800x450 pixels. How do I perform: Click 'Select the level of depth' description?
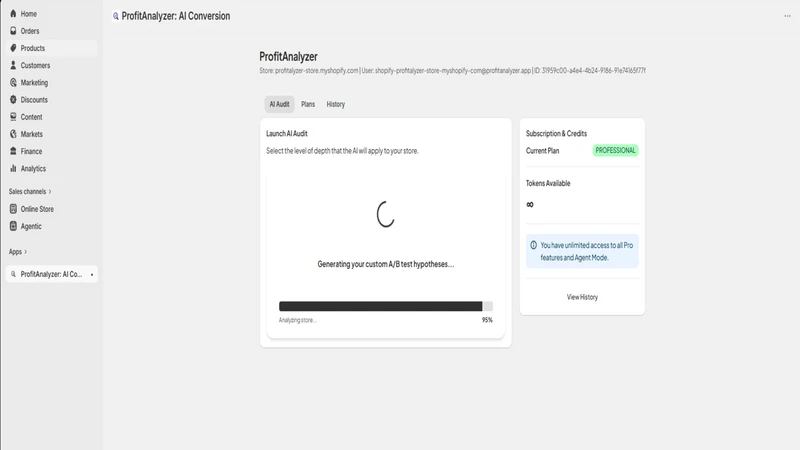click(342, 151)
